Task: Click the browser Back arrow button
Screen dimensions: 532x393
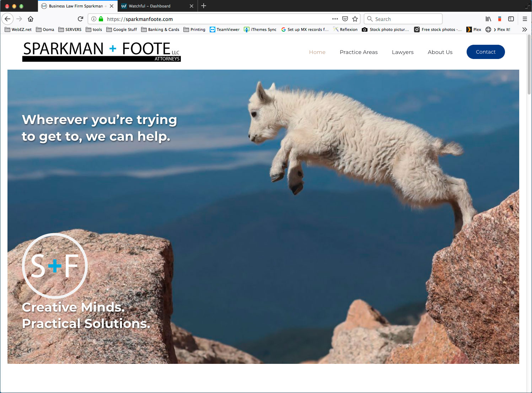Action: pyautogui.click(x=7, y=19)
